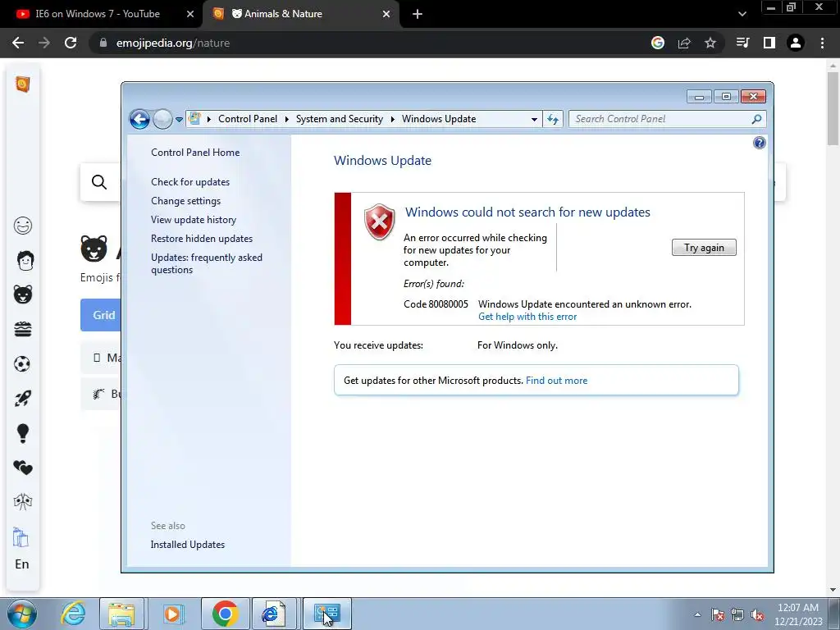
Task: Click the Control Panel forward arrow button
Action: [162, 119]
